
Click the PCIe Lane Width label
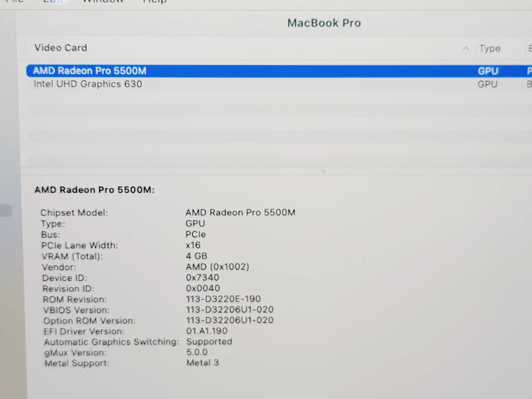[80, 245]
